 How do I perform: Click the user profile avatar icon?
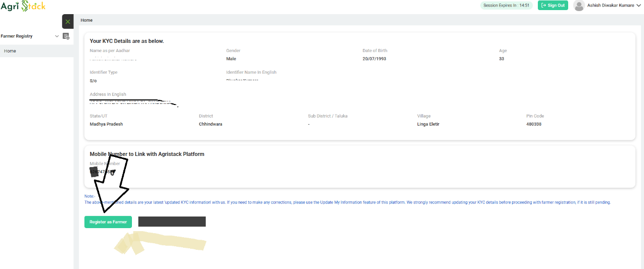click(579, 6)
